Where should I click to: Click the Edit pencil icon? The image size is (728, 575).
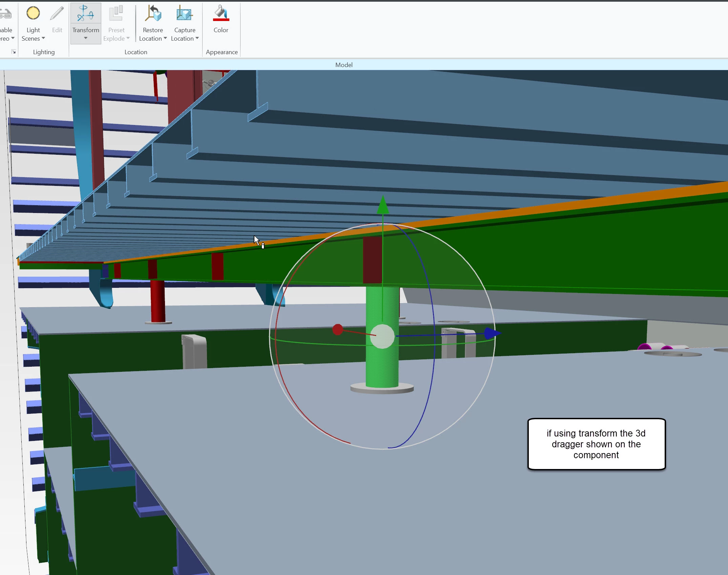click(57, 14)
